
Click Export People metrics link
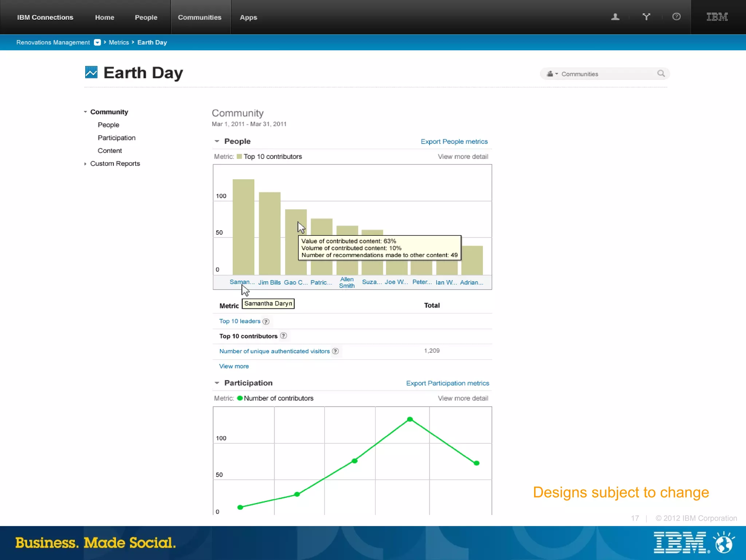tap(454, 141)
